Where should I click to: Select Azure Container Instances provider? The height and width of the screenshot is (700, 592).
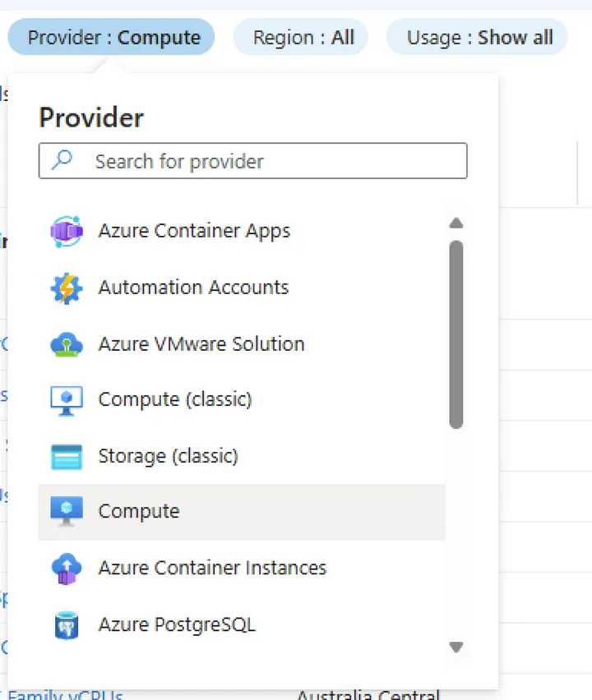click(x=242, y=569)
